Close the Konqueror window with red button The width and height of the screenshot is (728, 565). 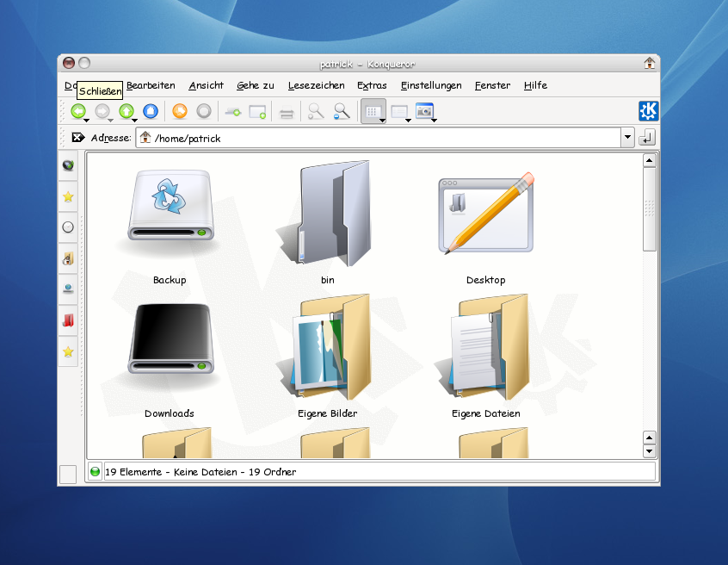tap(69, 63)
